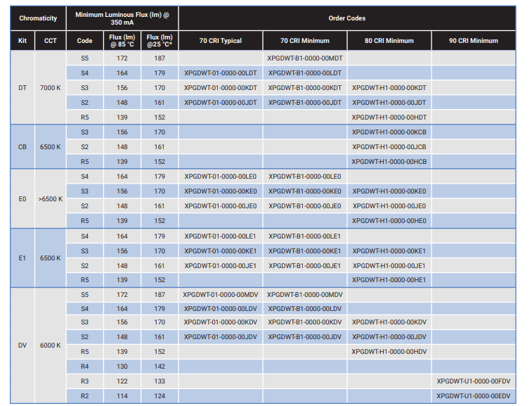Select order code XPGDWT-01-0000-00MDV
The width and height of the screenshot is (532, 406).
pyautogui.click(x=221, y=295)
